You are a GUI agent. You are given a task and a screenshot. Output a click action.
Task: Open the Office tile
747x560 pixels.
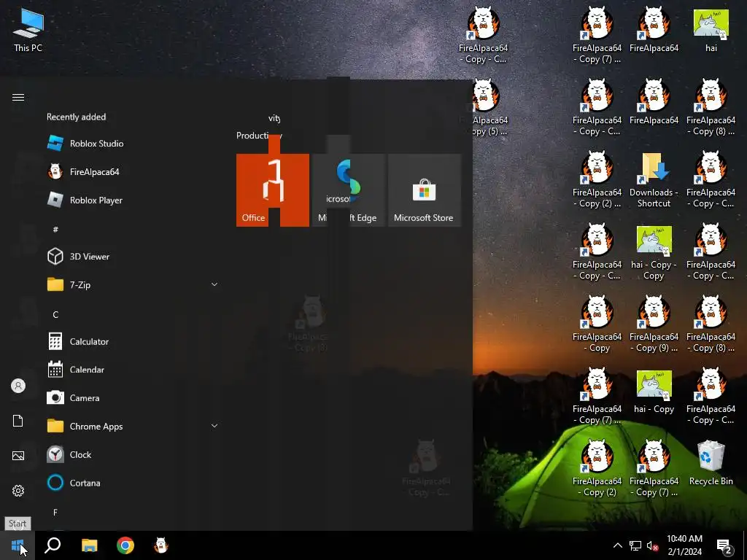(x=273, y=190)
